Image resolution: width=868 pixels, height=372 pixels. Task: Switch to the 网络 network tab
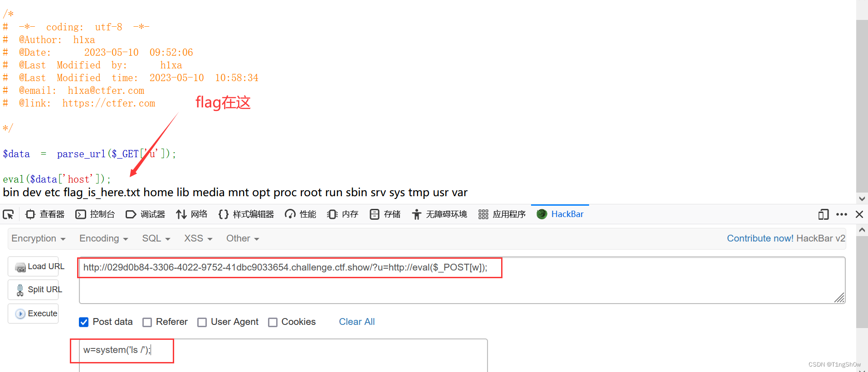point(192,214)
